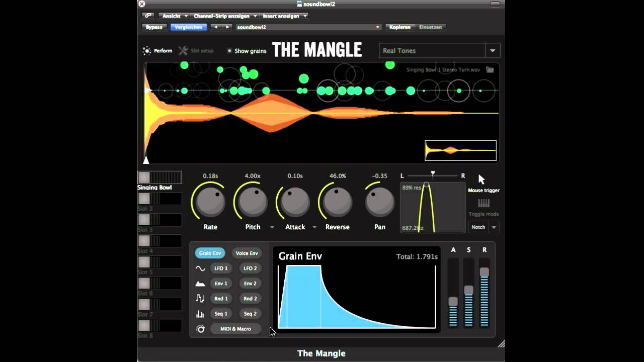Click the filter resonance handle on the notch curve

tap(426, 185)
